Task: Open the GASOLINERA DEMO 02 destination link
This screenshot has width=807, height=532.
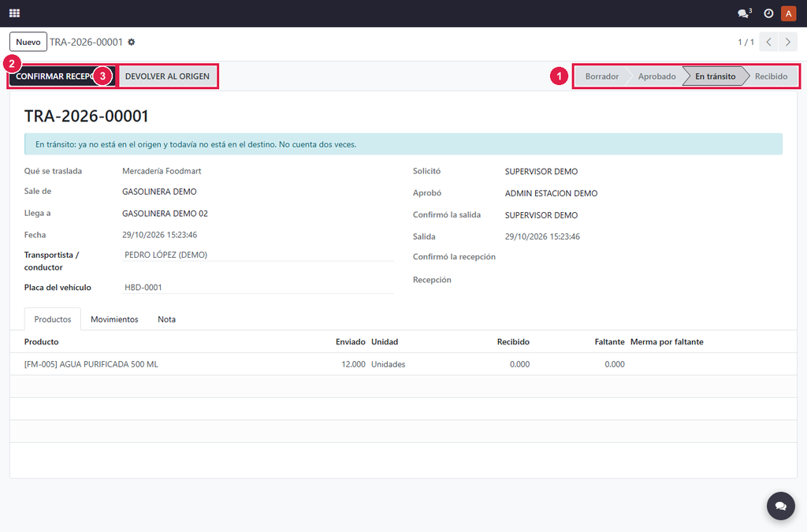Action: click(x=165, y=214)
